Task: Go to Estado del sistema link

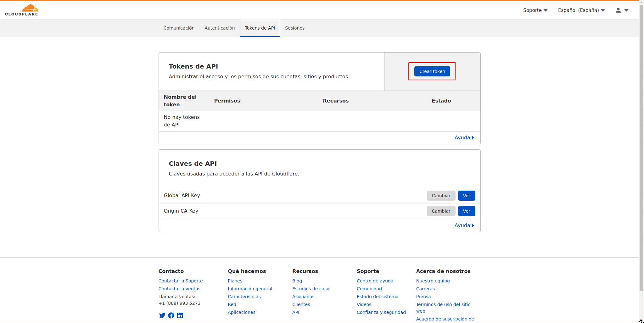Action: pos(377,297)
